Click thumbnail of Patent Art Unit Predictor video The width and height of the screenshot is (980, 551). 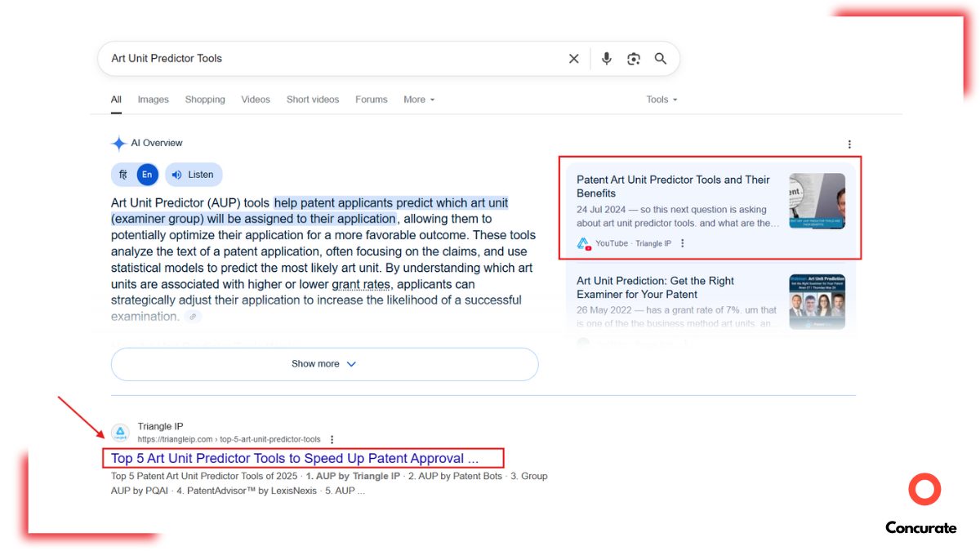coord(817,201)
